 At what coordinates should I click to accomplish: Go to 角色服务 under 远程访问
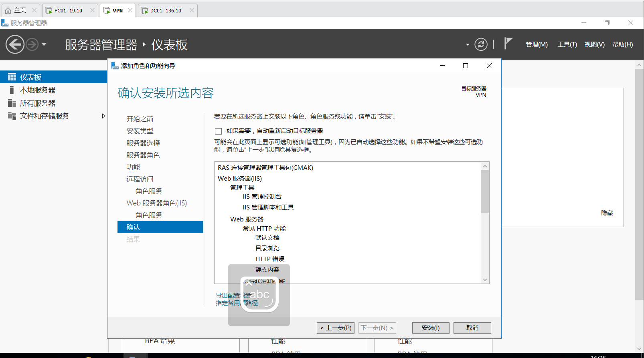(x=149, y=191)
